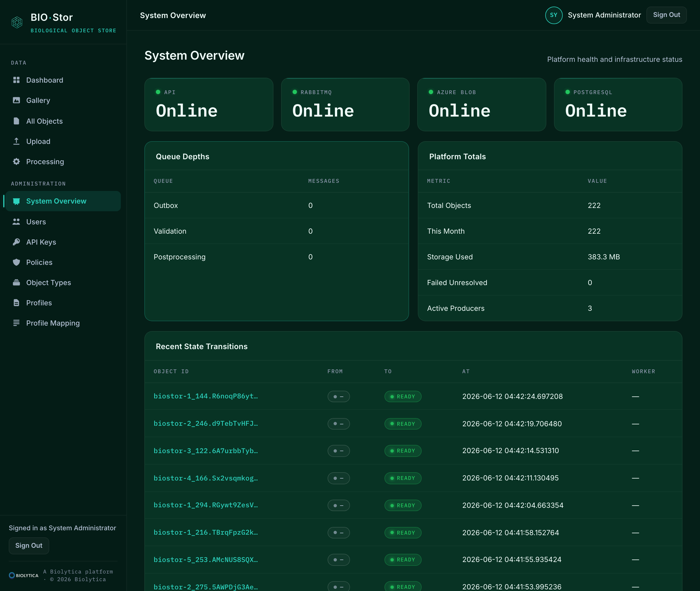
Task: Click the Users people icon
Action: point(16,222)
